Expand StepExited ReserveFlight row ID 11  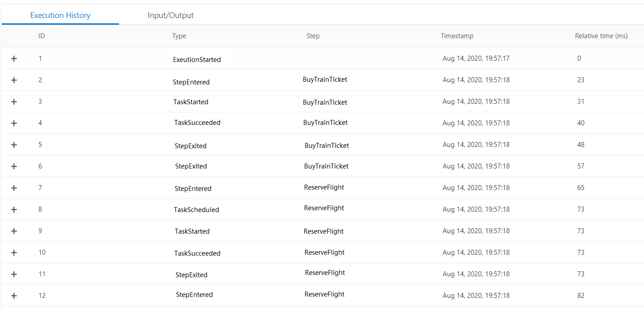point(14,274)
